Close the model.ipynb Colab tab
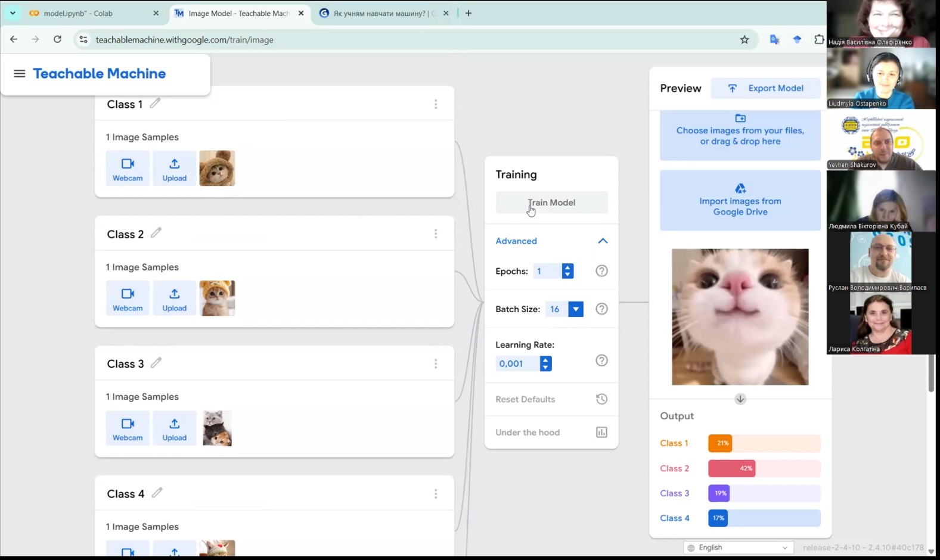The height and width of the screenshot is (560, 940). tap(156, 13)
